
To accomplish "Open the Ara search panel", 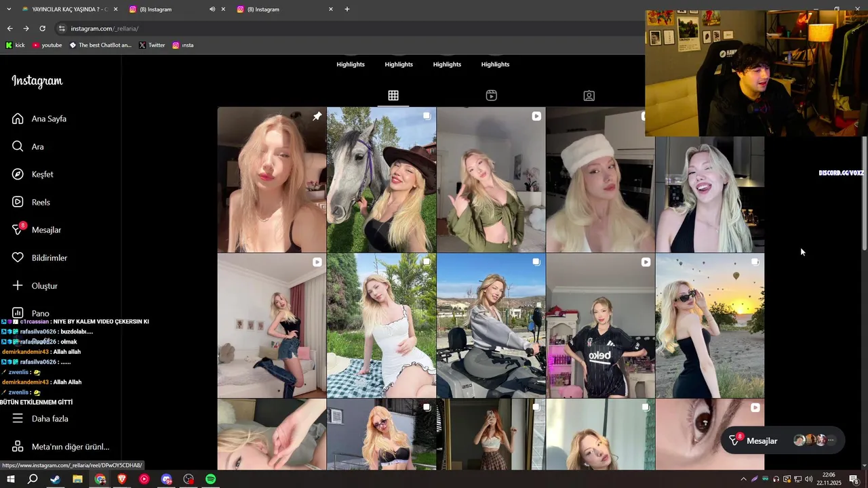I will (28, 146).
